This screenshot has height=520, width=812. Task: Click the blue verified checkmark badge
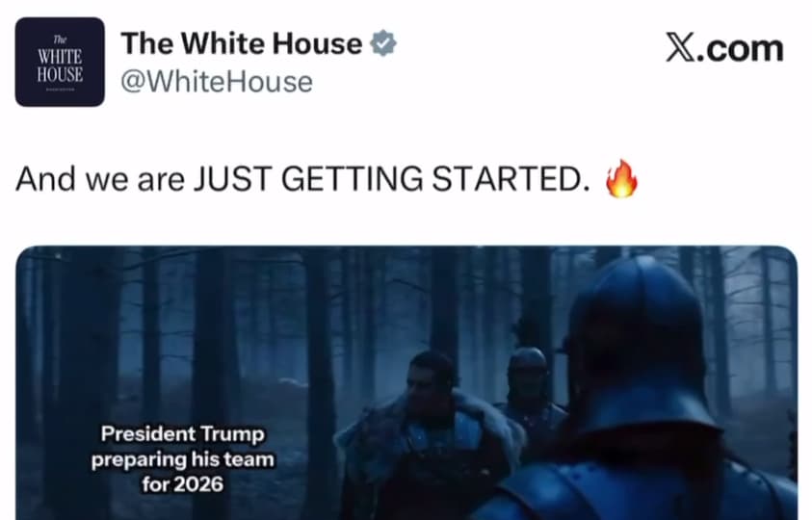[383, 43]
